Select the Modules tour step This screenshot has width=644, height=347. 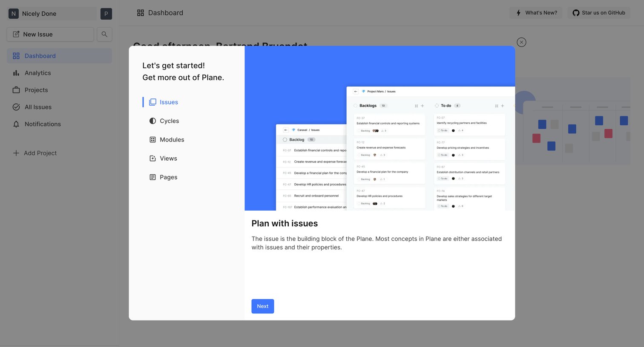[x=167, y=140]
